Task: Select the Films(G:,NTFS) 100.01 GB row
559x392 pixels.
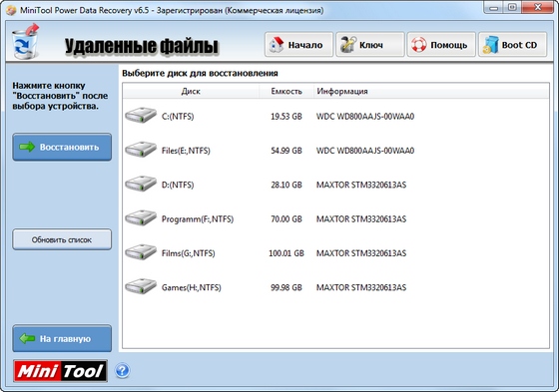Action: (335, 252)
